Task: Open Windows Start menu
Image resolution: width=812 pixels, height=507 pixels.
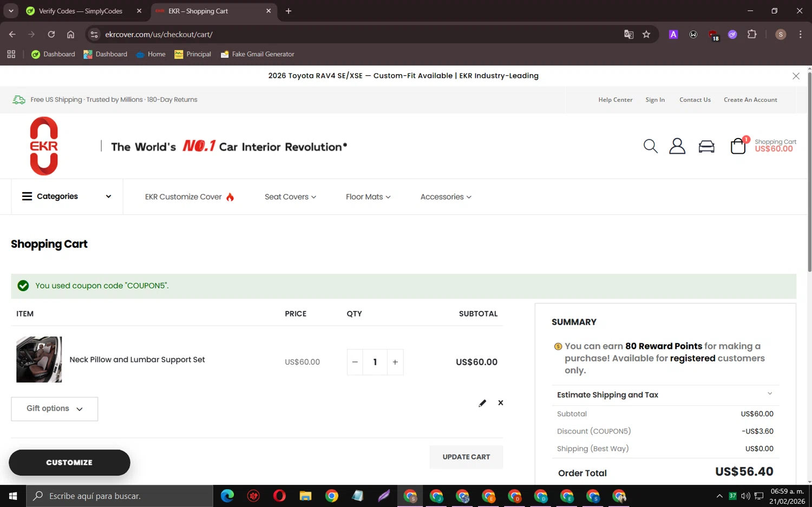Action: pyautogui.click(x=13, y=496)
